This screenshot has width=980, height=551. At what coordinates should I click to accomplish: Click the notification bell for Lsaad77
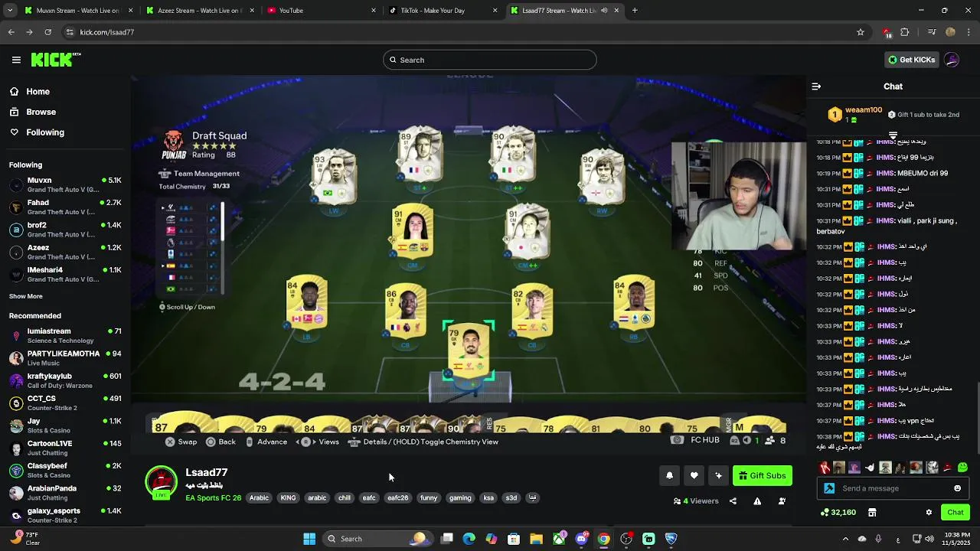point(669,476)
